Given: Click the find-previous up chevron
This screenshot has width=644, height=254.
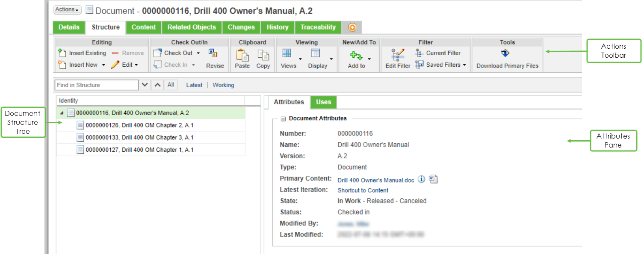Looking at the screenshot, I should click(x=157, y=85).
